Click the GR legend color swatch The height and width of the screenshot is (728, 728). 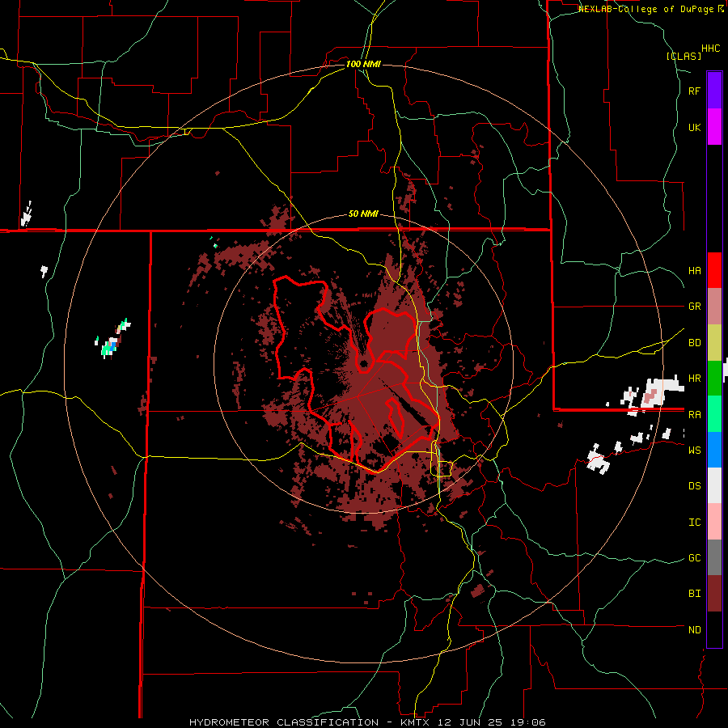click(714, 307)
